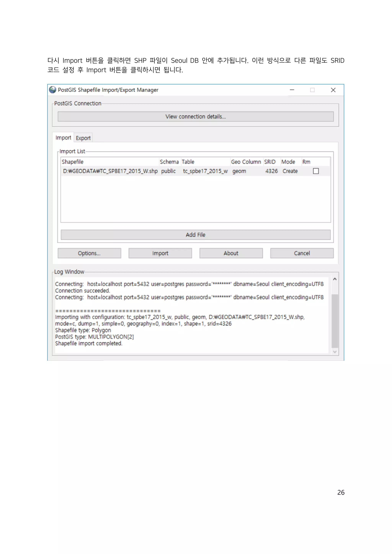The image size is (392, 554).
Task: Click the PostGIS globe icon in title bar
Action: pos(52,90)
